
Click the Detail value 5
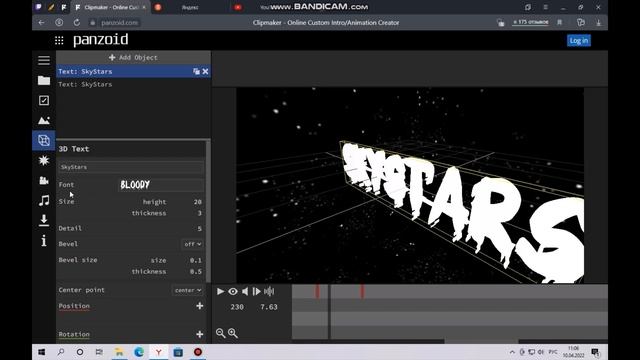(199, 229)
